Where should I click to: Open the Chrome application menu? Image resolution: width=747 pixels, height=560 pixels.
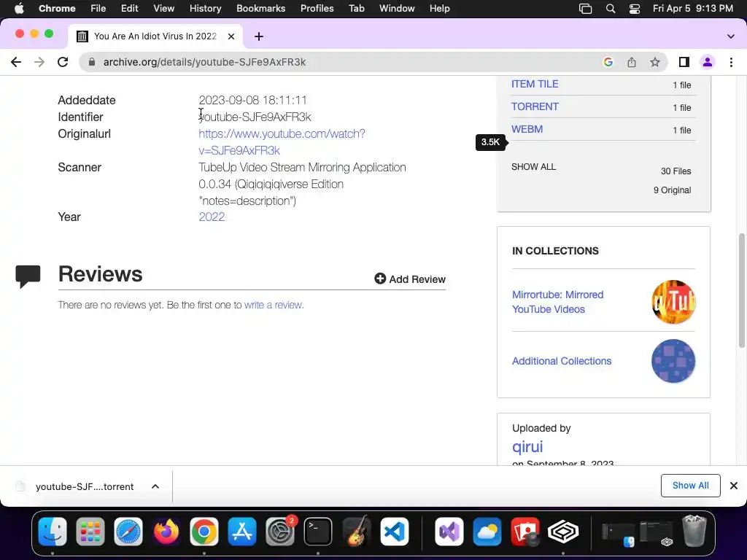pos(57,8)
